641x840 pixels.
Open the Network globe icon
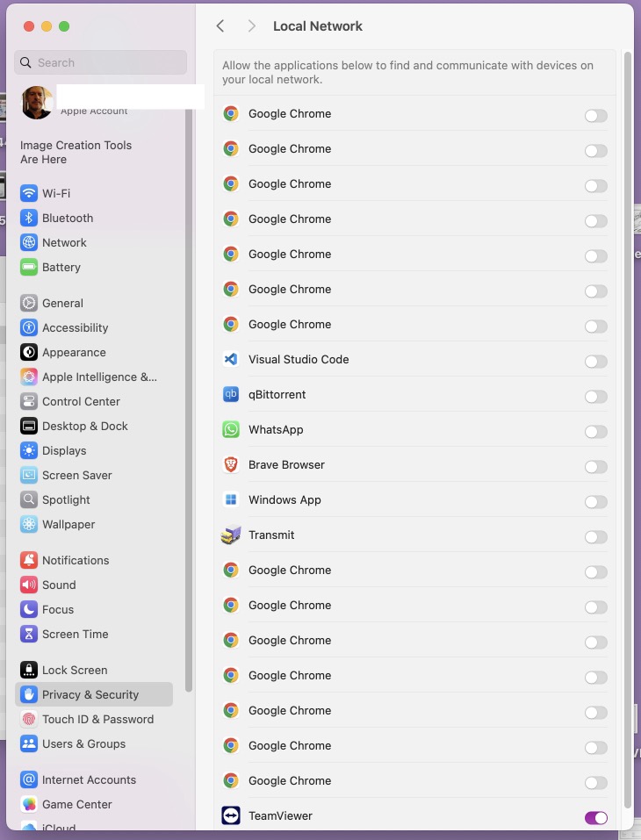coord(29,242)
